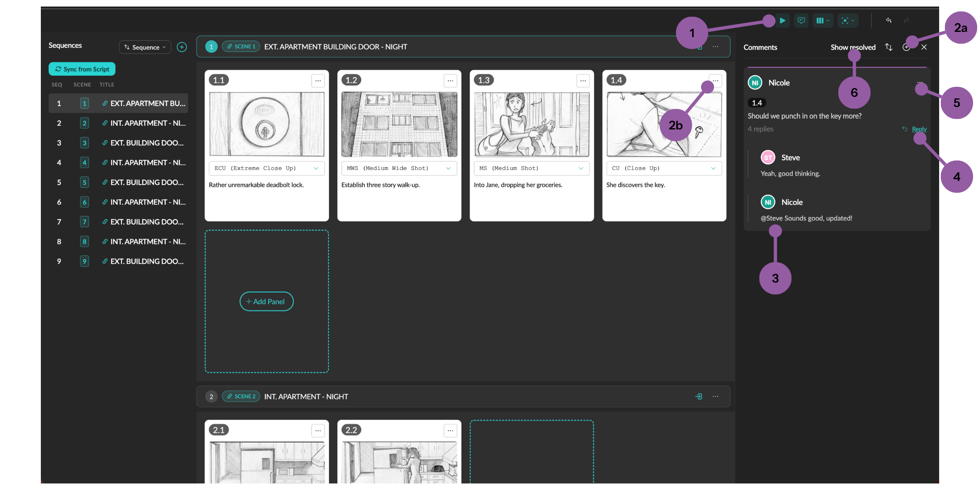The height and width of the screenshot is (490, 980).
Task: Close the Comments panel
Action: click(x=924, y=47)
